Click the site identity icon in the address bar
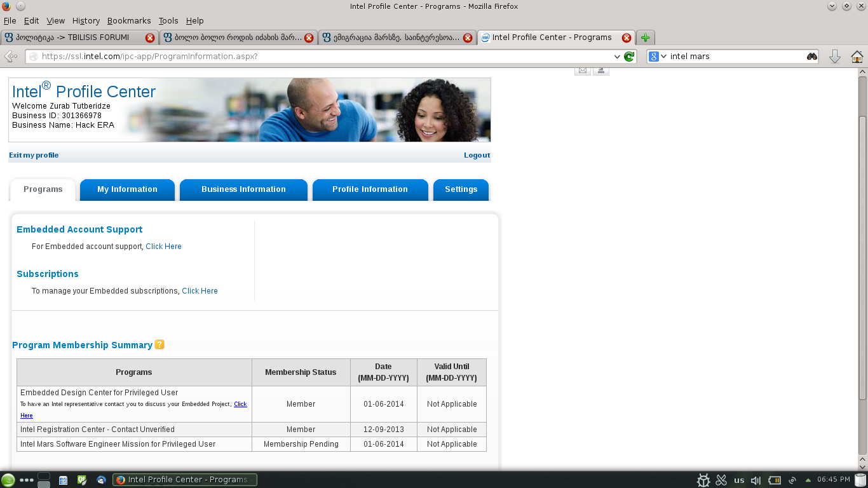 point(34,57)
